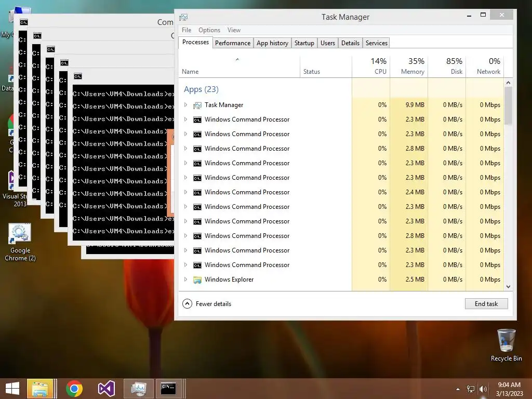Click the volume speaker icon in system tray
This screenshot has width=532, height=399.
coord(483,389)
